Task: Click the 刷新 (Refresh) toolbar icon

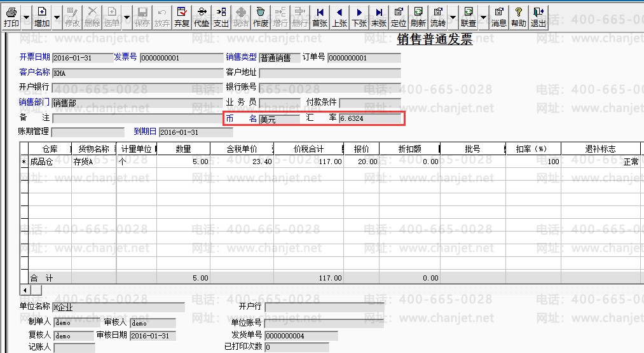Action: click(x=418, y=17)
